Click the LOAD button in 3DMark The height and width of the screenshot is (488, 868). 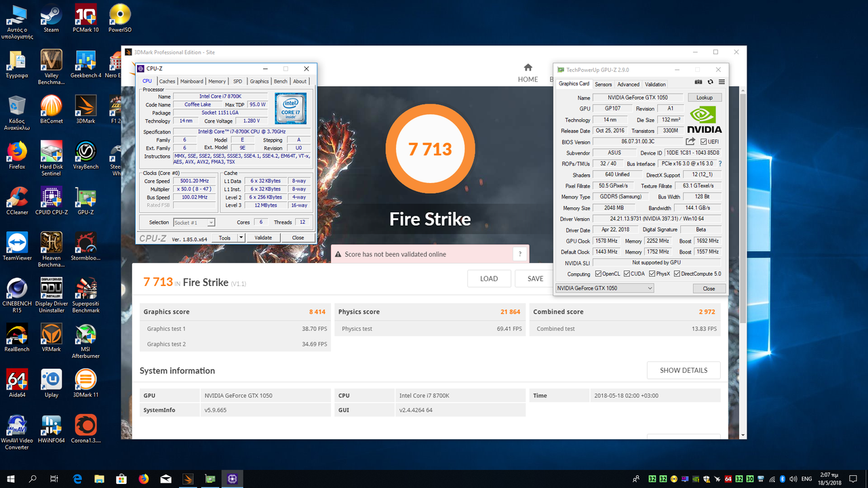pyautogui.click(x=489, y=279)
